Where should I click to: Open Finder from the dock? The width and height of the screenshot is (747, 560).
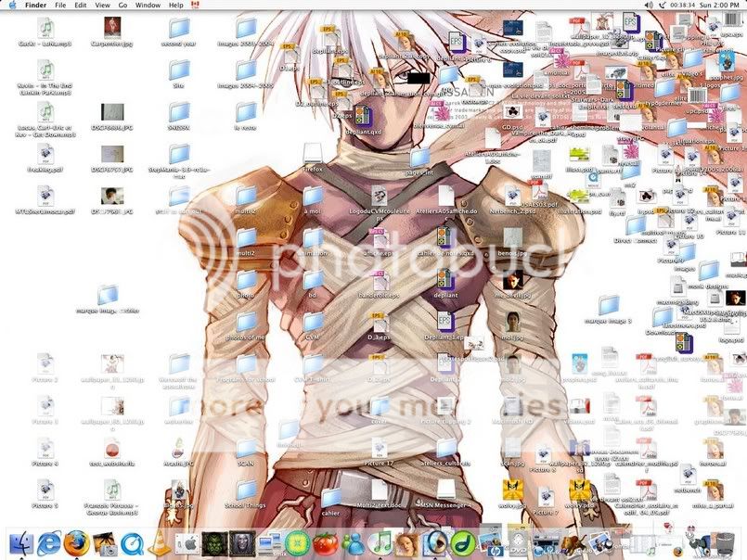point(21,544)
